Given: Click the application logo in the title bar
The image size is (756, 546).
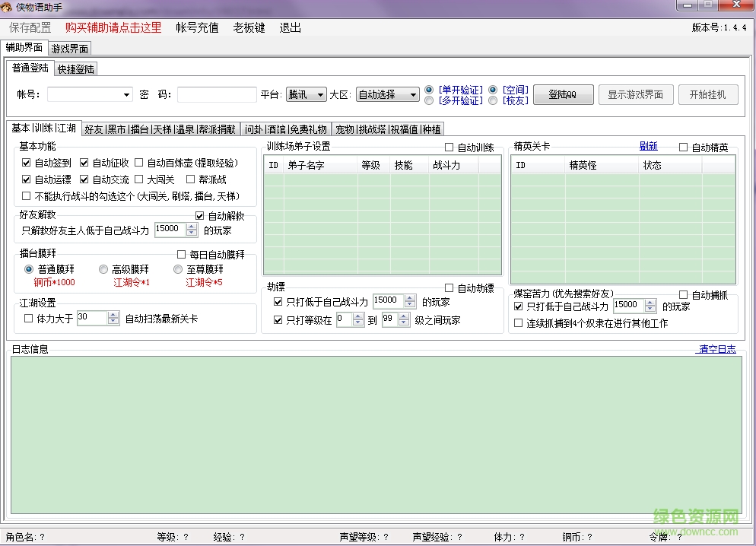Looking at the screenshot, I should (x=8, y=6).
